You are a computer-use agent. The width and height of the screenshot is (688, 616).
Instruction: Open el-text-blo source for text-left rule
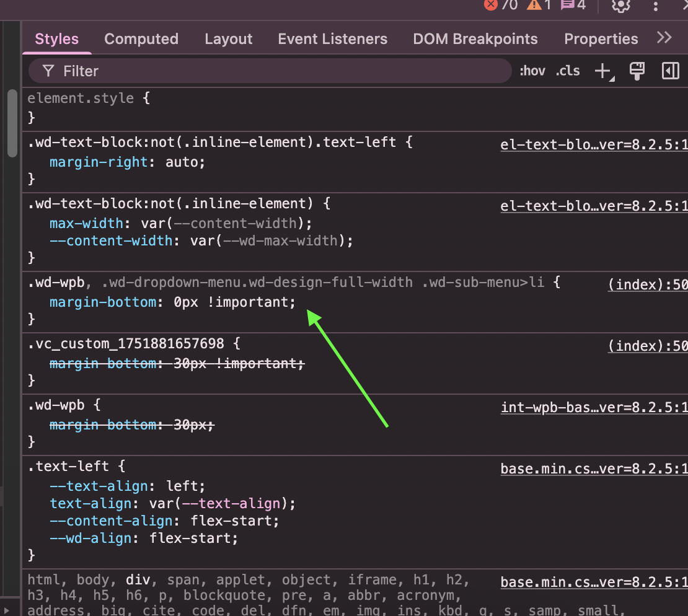594,145
